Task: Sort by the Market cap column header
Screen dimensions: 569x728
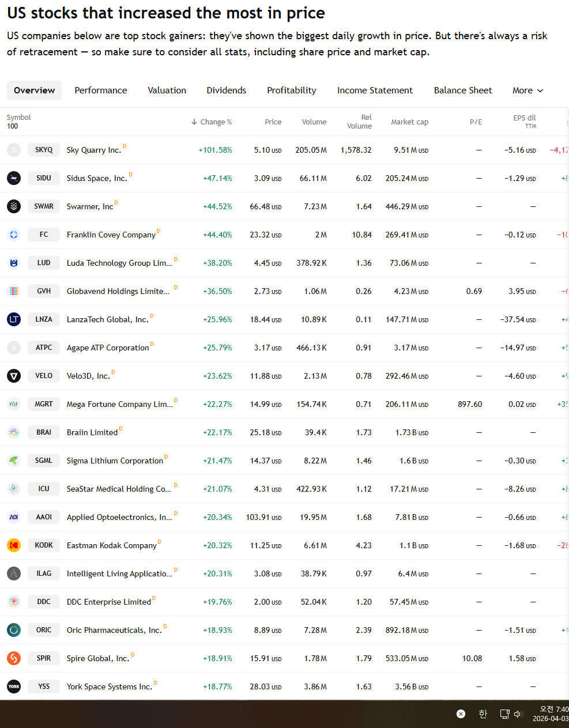Action: coord(410,122)
